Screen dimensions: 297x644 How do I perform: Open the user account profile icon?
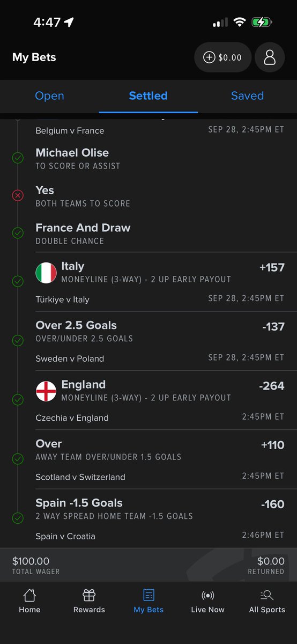270,57
